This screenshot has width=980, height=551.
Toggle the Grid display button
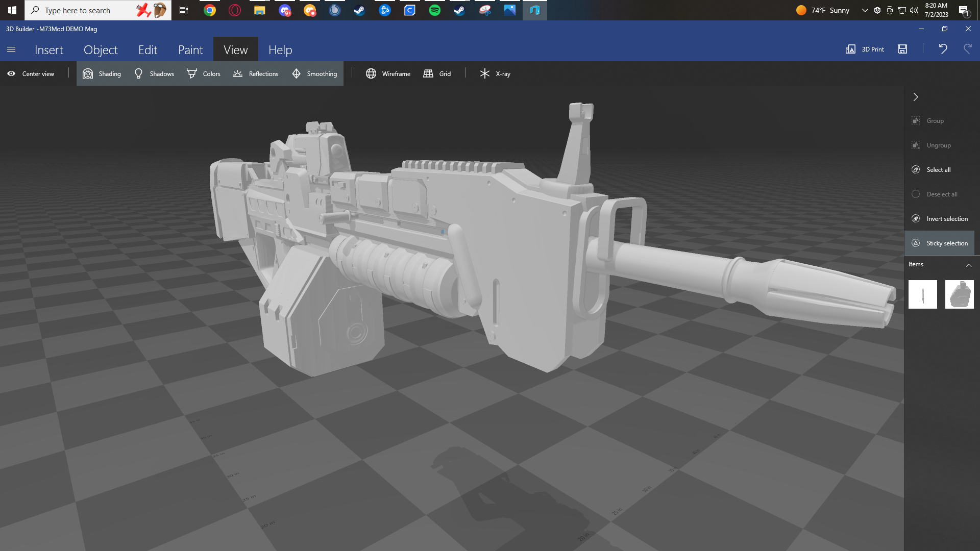click(x=437, y=74)
